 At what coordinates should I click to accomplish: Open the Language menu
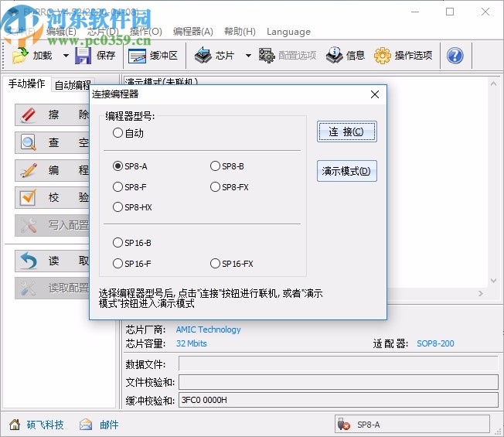click(x=288, y=32)
